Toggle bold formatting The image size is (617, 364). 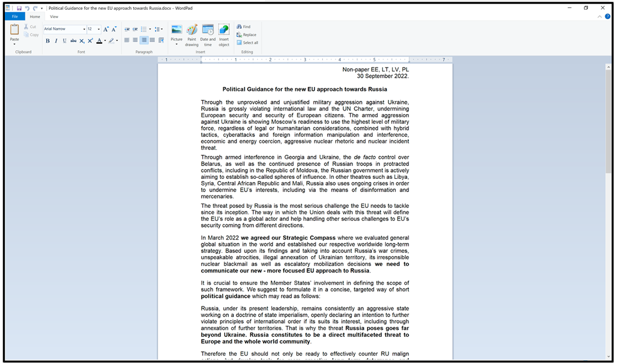[48, 41]
